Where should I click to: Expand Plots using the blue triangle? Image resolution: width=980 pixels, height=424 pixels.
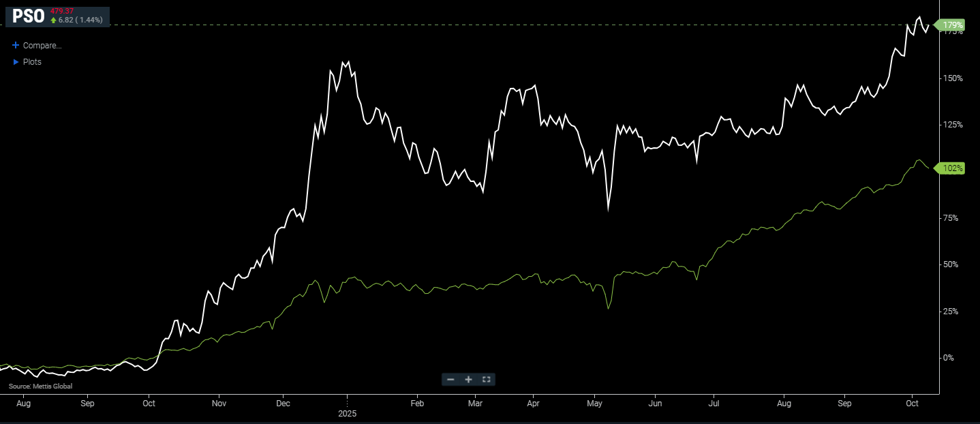click(x=16, y=62)
